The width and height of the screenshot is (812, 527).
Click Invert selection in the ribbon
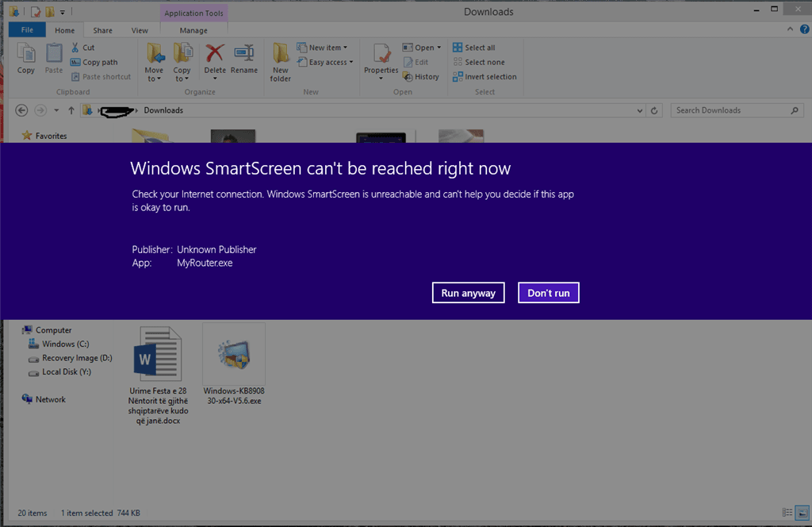(485, 77)
